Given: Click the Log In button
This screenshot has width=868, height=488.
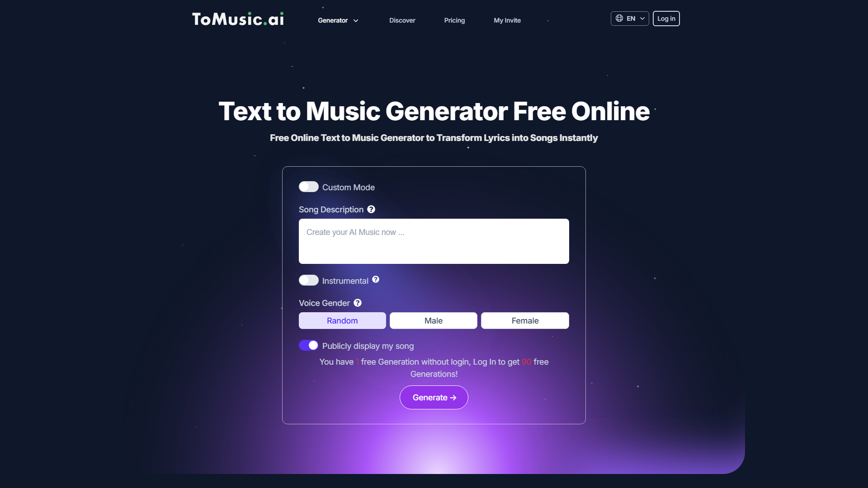Looking at the screenshot, I should coord(666,18).
